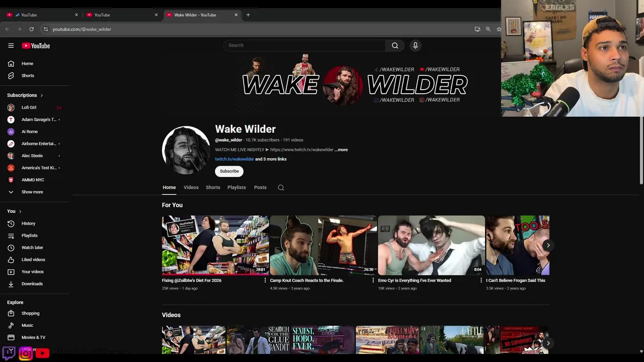Click the site info icon in address bar
Viewport: 644px width, 362px height.
click(x=46, y=29)
